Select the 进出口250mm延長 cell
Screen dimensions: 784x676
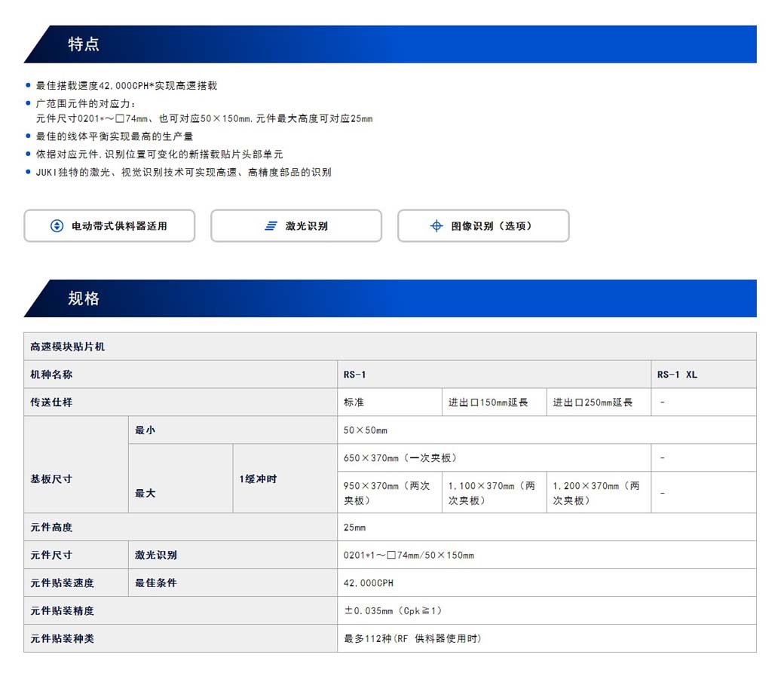point(599,402)
